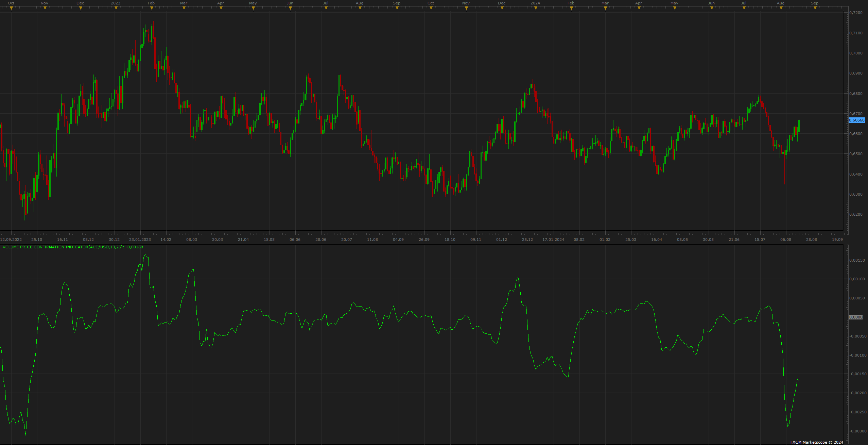
Task: Select the 06.08 date label
Action: (786, 240)
